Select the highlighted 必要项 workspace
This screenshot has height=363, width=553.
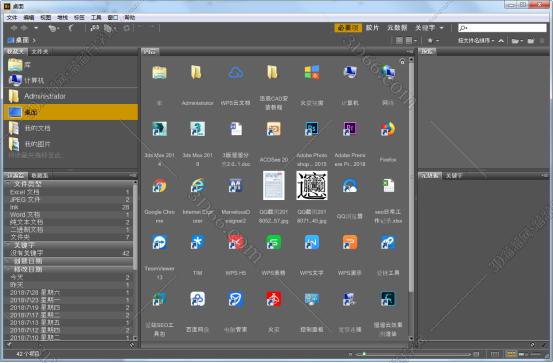click(x=348, y=28)
